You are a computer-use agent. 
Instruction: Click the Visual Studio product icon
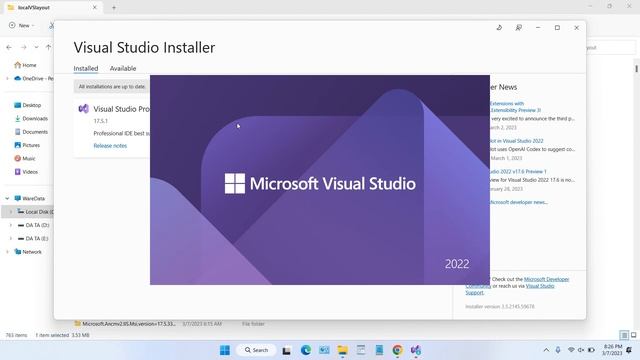coord(84,109)
